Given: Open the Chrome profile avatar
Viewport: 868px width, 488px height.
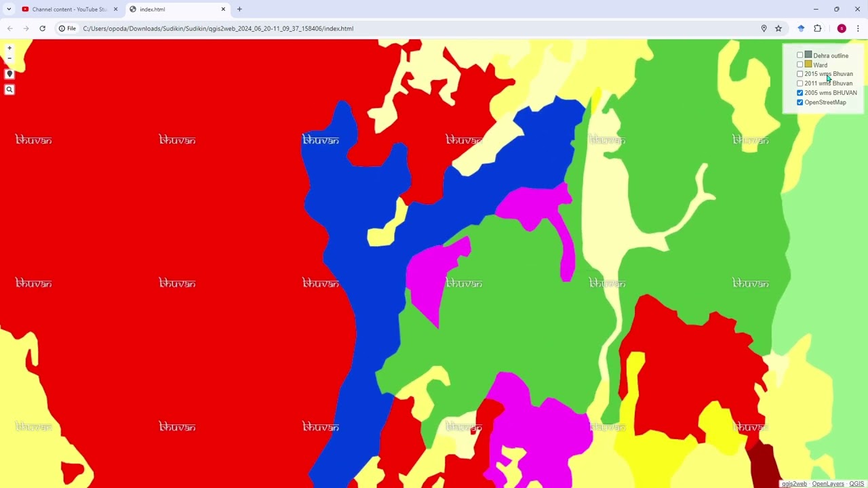Looking at the screenshot, I should click(842, 28).
